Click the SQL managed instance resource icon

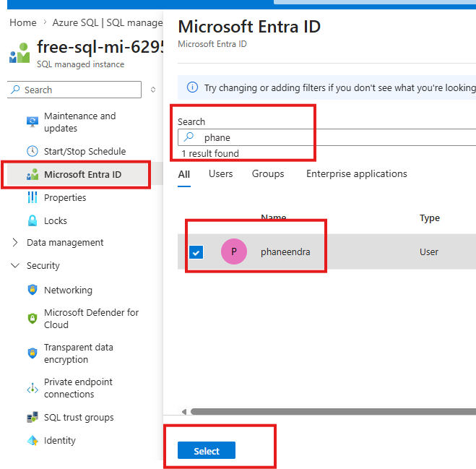pyautogui.click(x=20, y=53)
